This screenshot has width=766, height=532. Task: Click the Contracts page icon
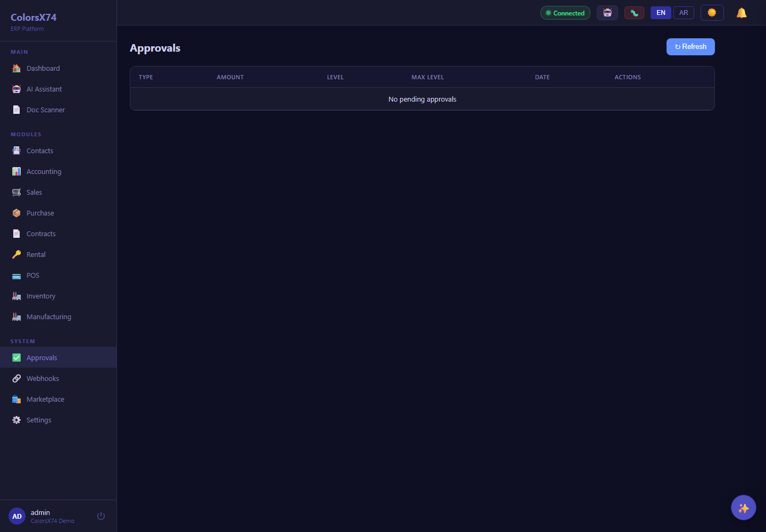pos(16,234)
